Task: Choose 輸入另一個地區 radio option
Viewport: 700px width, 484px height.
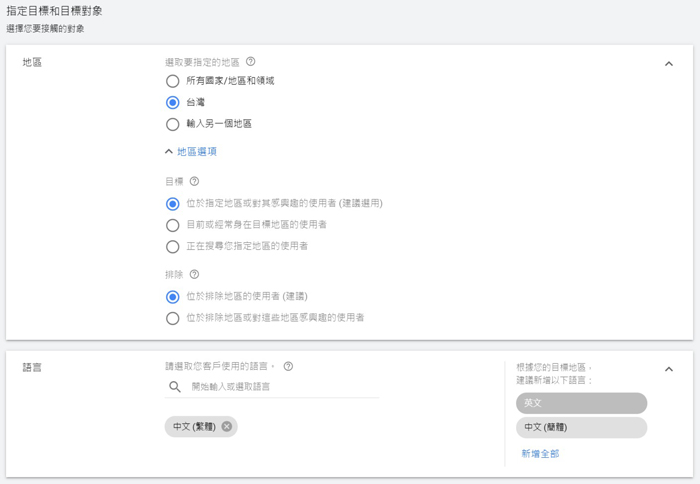Action: click(173, 124)
